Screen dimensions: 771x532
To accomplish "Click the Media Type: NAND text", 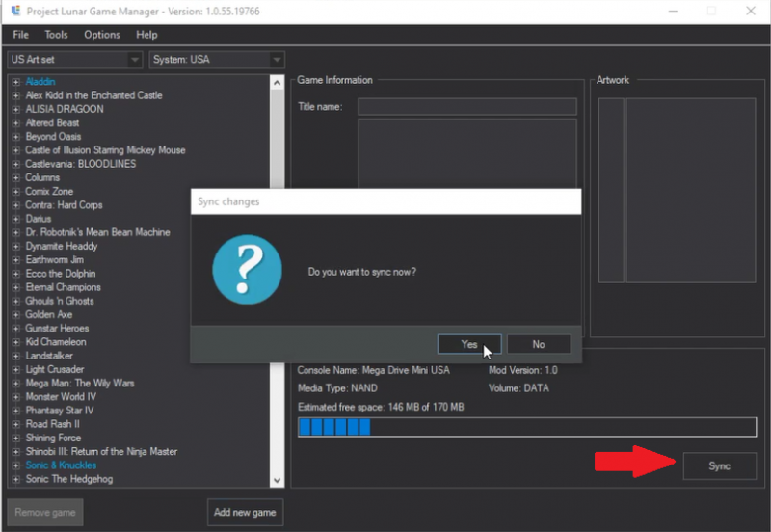I will [x=338, y=388].
